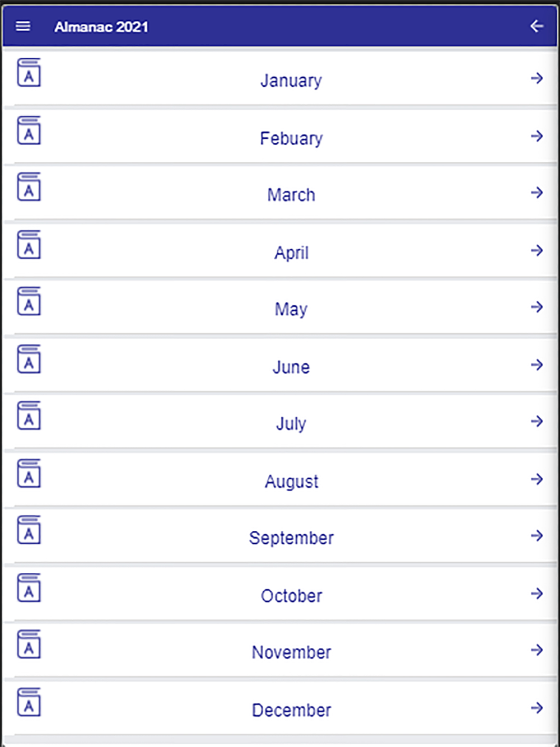This screenshot has width=560, height=747.
Task: Open August using its right arrow
Action: [536, 479]
